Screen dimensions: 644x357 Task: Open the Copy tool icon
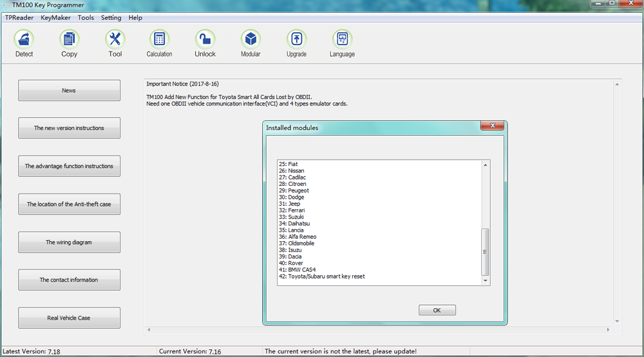[x=69, y=43]
